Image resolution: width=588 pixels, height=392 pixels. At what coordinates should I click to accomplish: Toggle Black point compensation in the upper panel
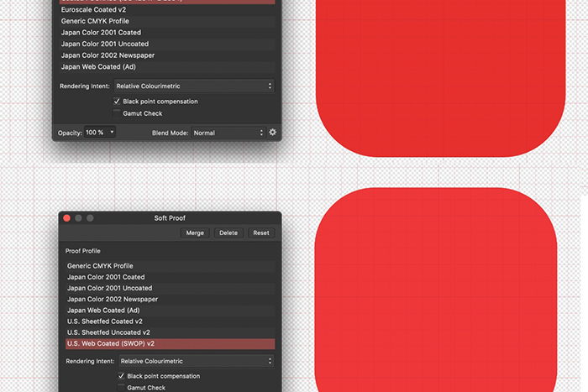pos(117,102)
